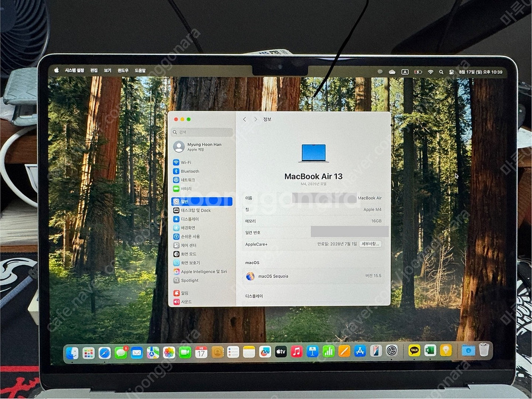Click the date and time display

click(x=481, y=72)
